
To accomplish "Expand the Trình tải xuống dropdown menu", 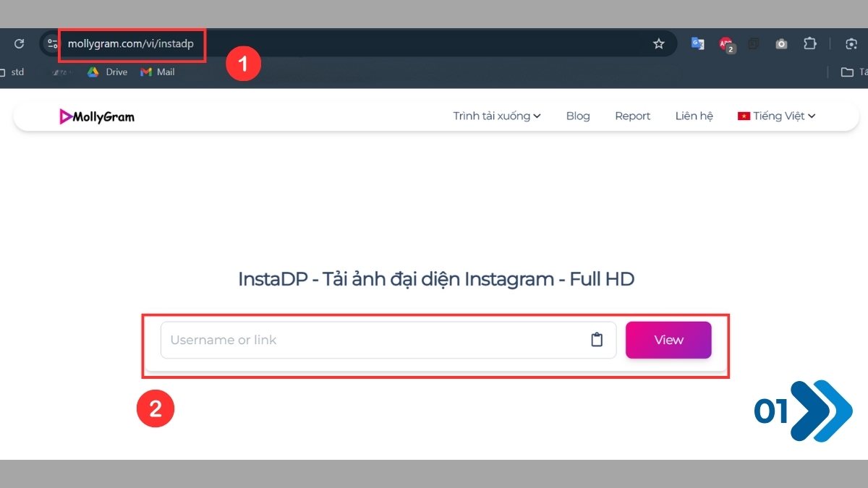I will click(x=497, y=116).
